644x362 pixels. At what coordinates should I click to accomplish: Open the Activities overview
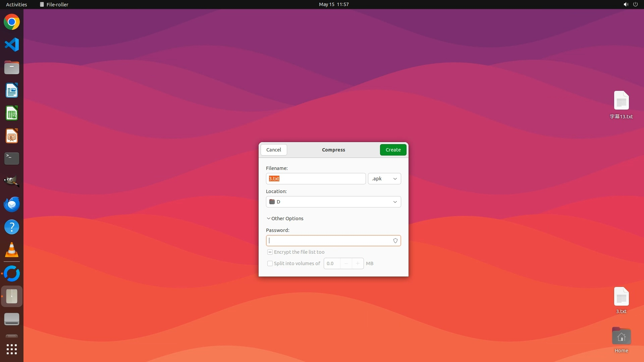pyautogui.click(x=16, y=4)
